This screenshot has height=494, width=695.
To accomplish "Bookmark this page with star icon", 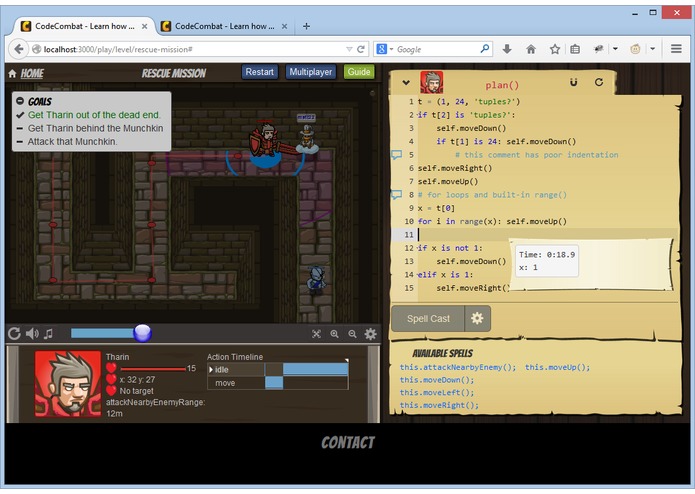I will (x=554, y=49).
